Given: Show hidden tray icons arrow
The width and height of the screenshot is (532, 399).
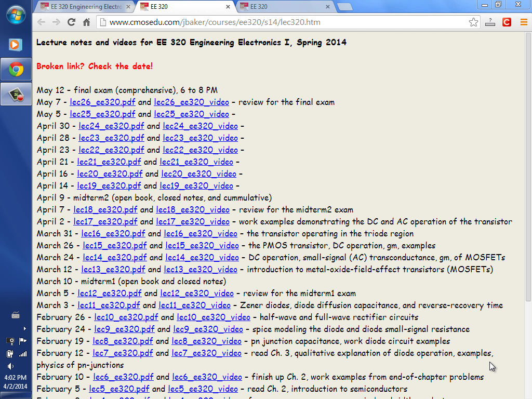Looking at the screenshot, I should (x=24, y=328).
